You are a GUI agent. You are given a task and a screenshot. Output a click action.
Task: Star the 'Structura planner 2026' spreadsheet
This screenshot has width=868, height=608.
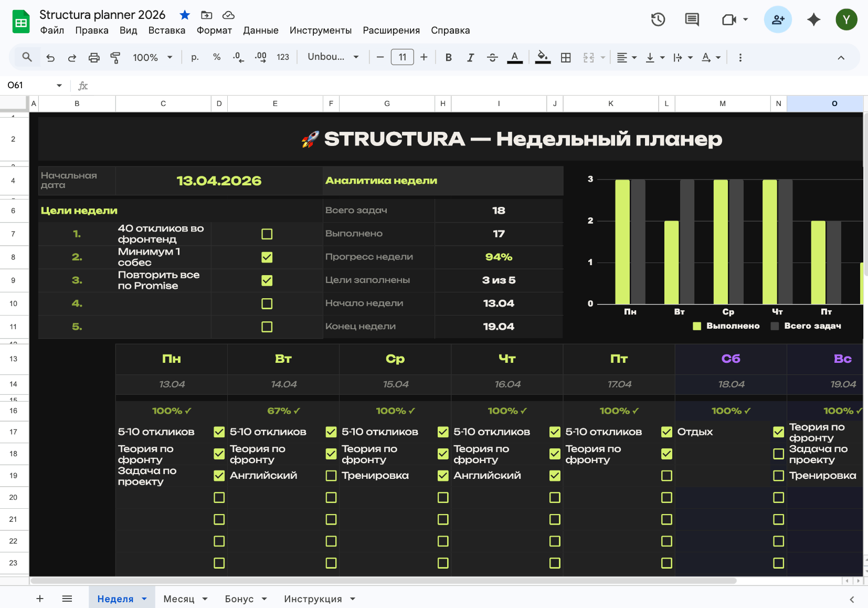[x=185, y=15]
